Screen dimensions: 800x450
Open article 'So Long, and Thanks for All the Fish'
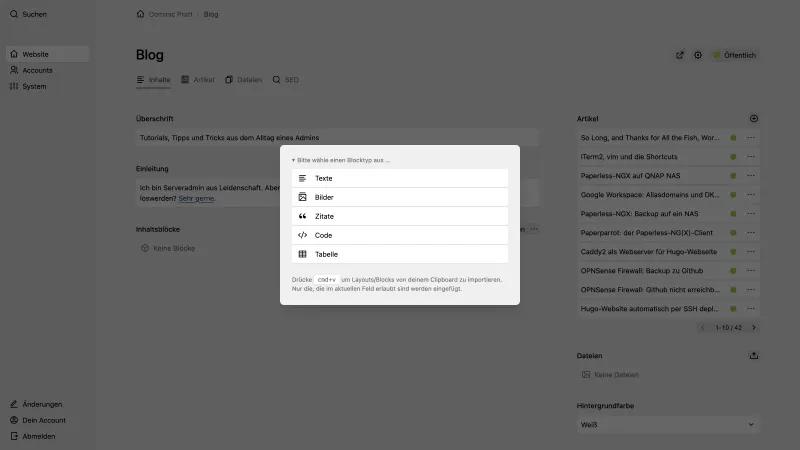(650, 138)
